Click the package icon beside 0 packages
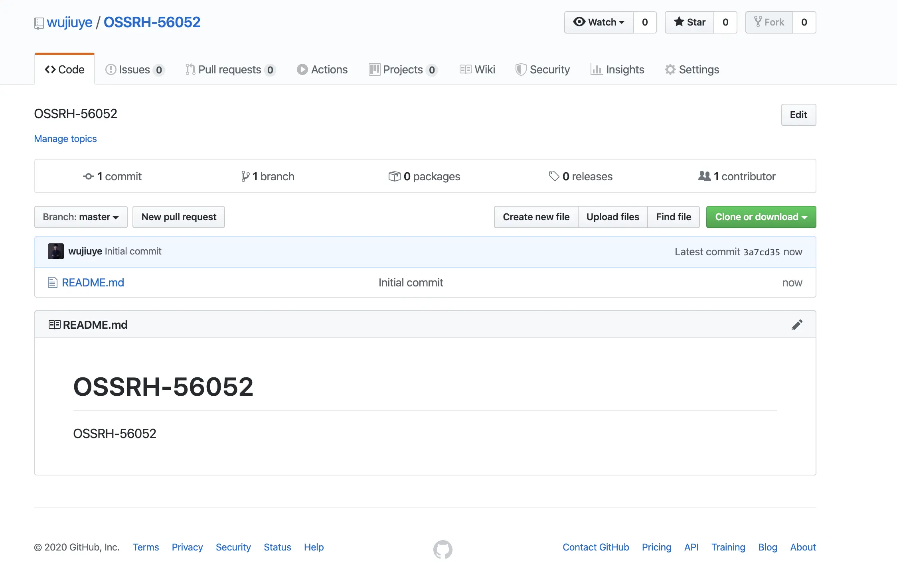Image resolution: width=897 pixels, height=588 pixels. point(394,176)
